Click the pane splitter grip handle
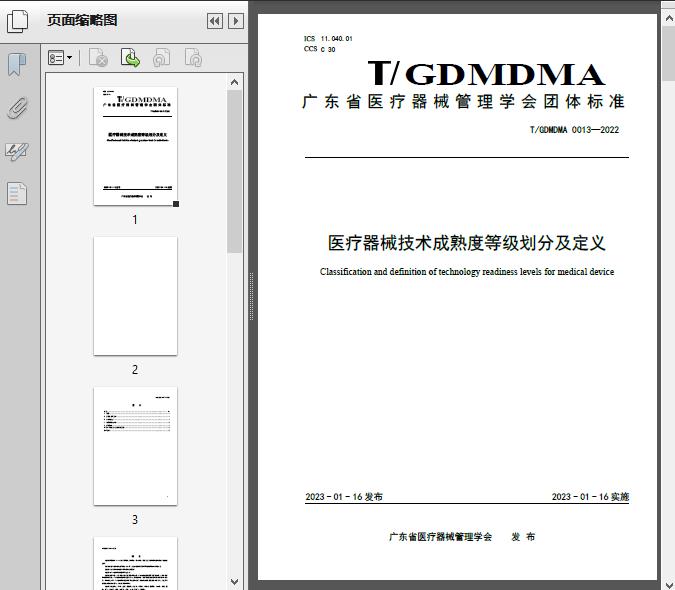Image resolution: width=675 pixels, height=590 pixels. (x=251, y=297)
